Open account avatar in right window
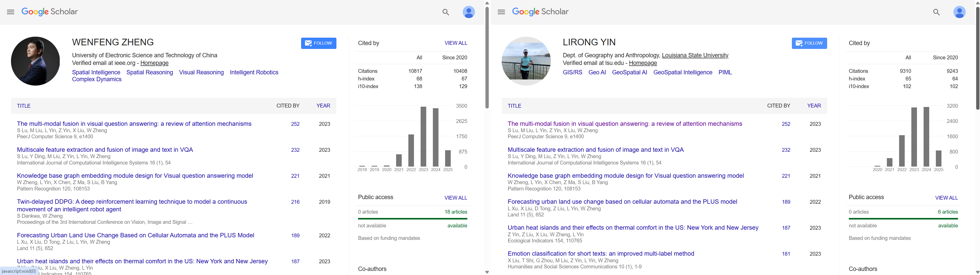This screenshot has width=980, height=275. tap(959, 12)
